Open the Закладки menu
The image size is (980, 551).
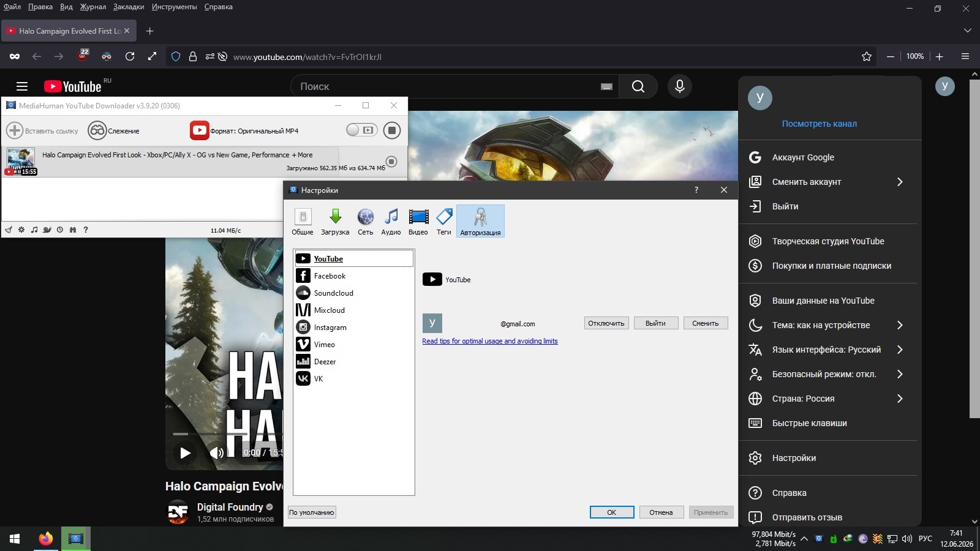(129, 7)
